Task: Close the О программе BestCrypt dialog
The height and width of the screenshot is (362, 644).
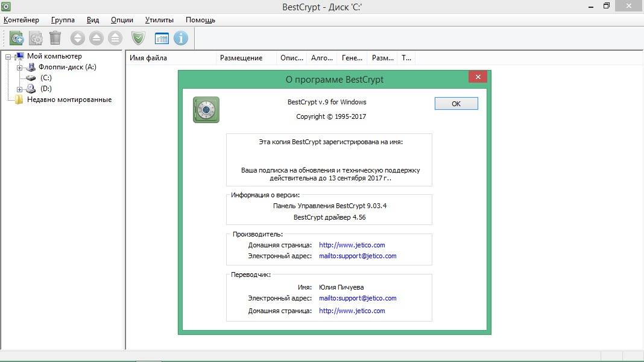Action: [x=478, y=77]
